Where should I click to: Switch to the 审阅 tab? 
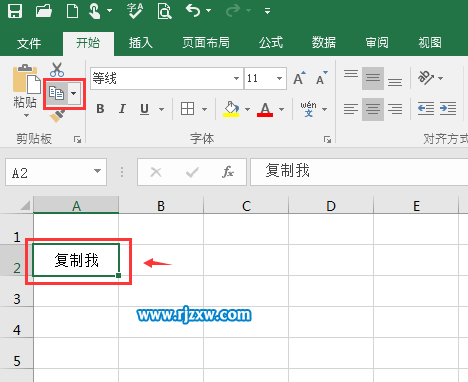click(x=377, y=43)
